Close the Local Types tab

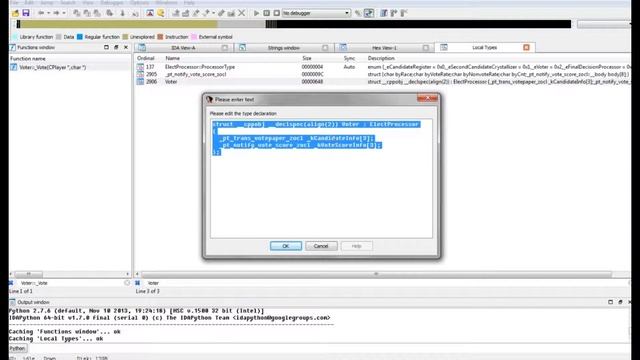[527, 47]
